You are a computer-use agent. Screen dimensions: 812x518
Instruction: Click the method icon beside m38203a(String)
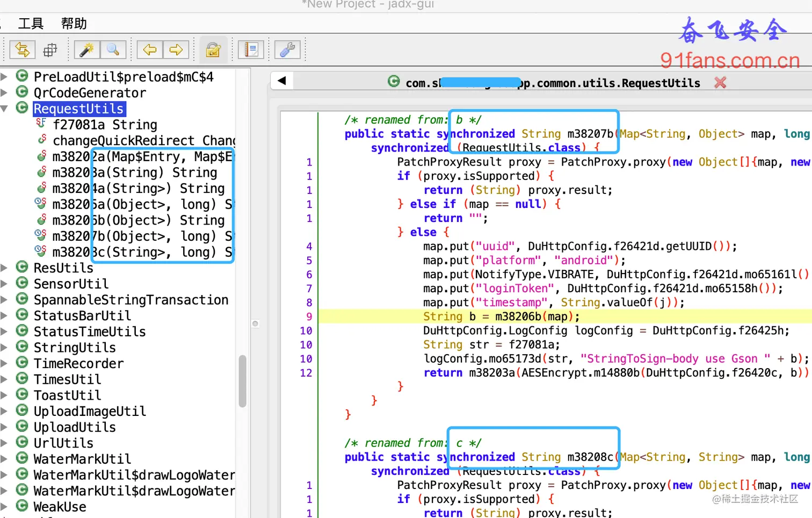pos(41,171)
